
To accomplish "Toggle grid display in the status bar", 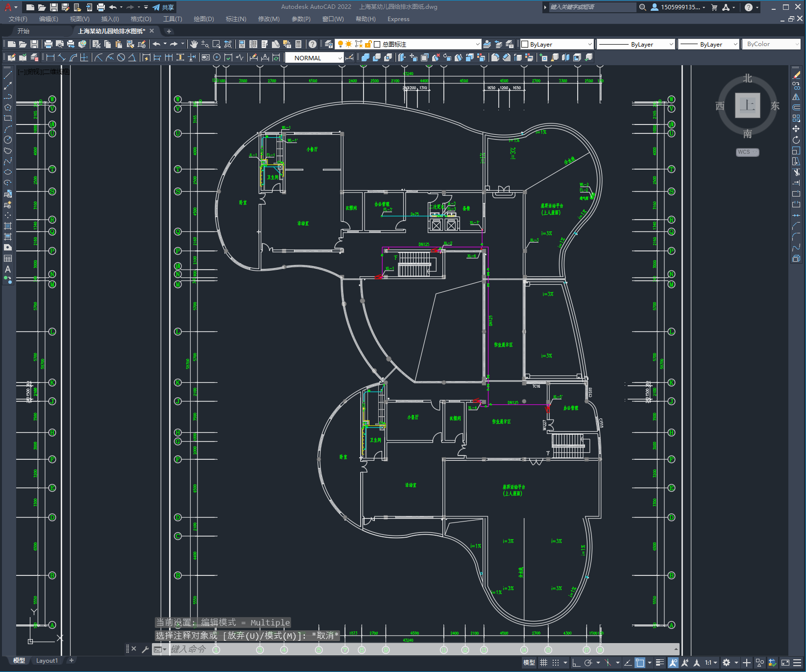I will point(543,663).
